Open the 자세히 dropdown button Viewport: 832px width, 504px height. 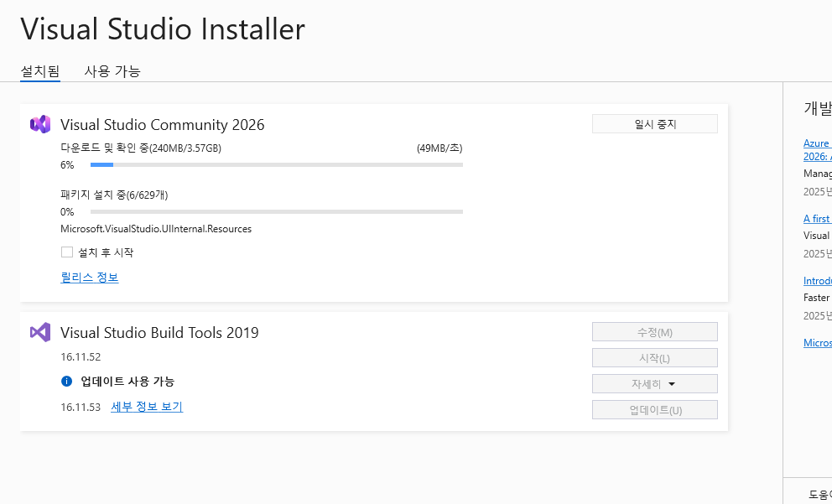(655, 383)
